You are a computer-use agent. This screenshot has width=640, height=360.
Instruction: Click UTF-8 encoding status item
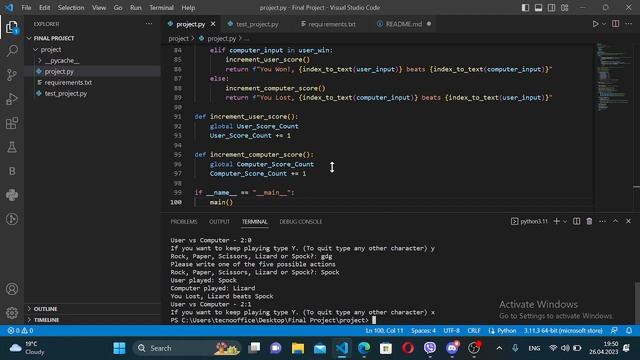click(x=451, y=331)
